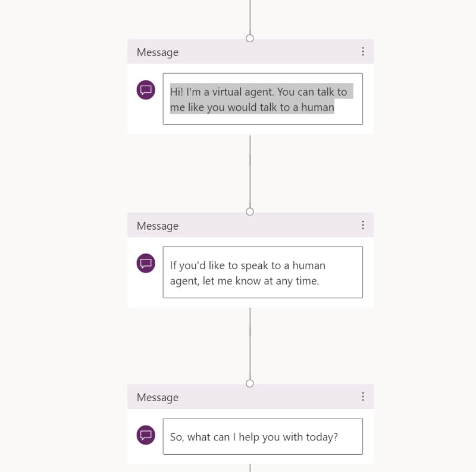
Task: Edit the 'If you'd like to speak' text box
Action: click(x=263, y=272)
